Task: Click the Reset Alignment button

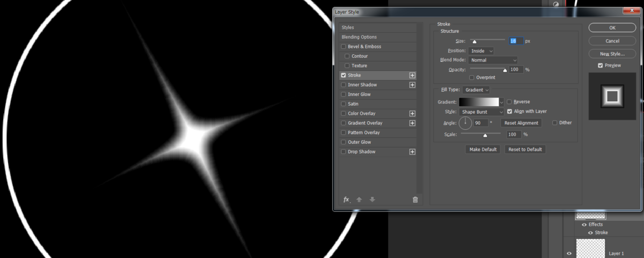Action: tap(521, 123)
